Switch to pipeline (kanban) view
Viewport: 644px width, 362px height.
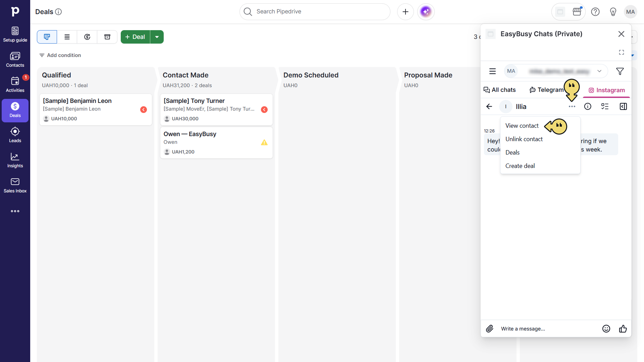click(47, 37)
